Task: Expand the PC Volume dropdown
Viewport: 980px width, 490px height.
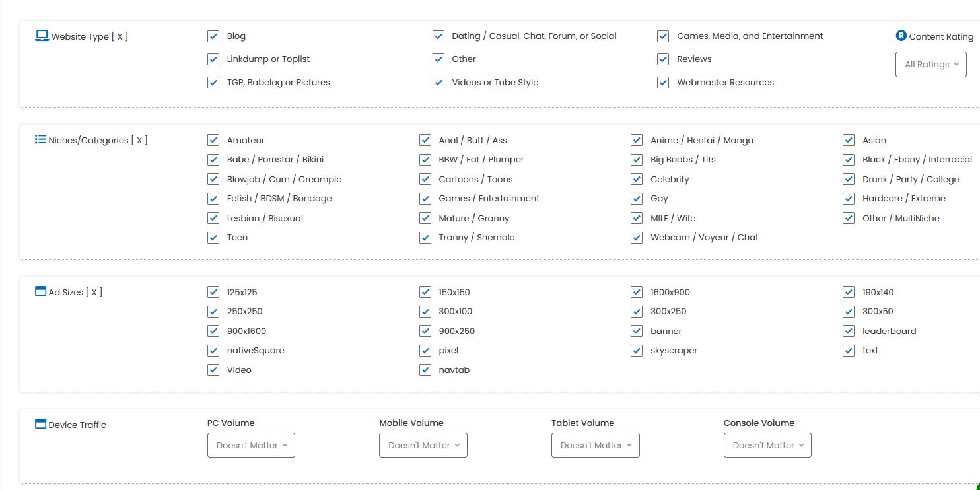Action: coord(251,445)
